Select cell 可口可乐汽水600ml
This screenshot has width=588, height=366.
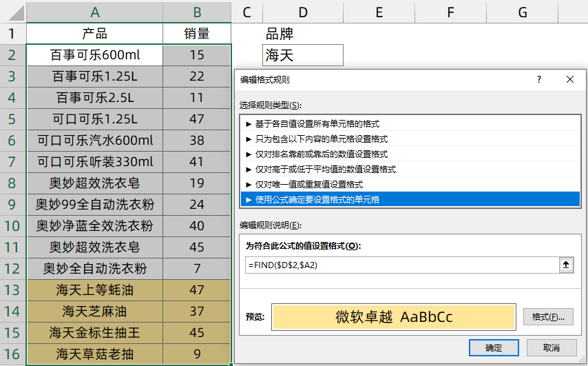click(x=94, y=141)
